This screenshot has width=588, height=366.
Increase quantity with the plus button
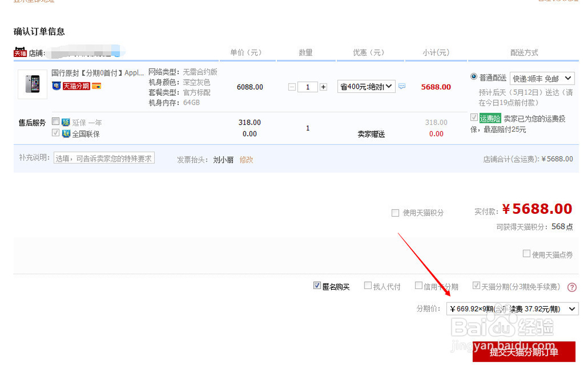click(x=323, y=87)
